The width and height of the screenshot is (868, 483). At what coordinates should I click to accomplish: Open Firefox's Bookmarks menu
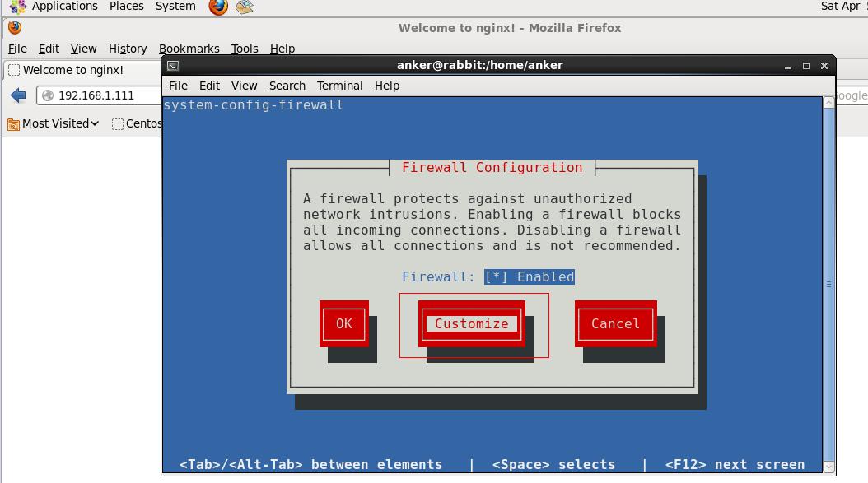189,49
